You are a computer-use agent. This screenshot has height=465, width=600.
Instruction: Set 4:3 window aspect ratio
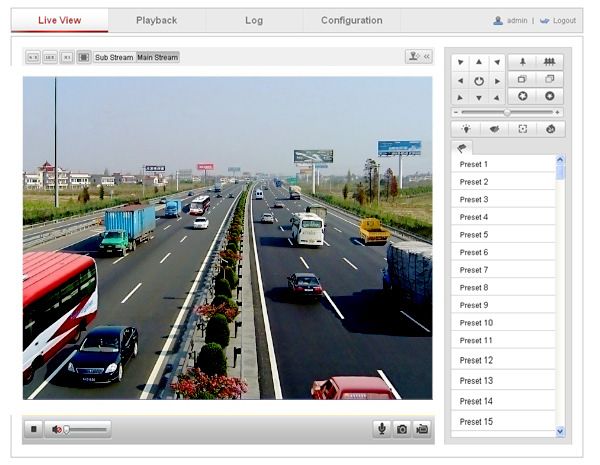click(33, 57)
